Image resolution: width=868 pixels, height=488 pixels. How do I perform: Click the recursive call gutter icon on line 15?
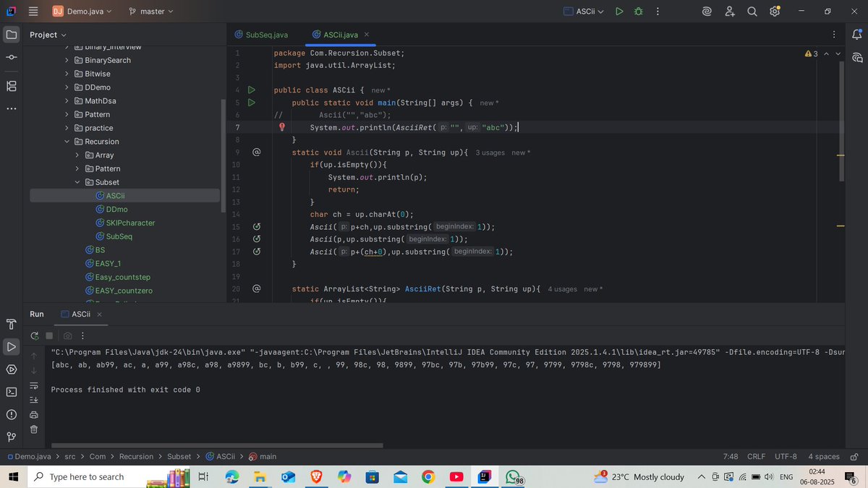coord(256,227)
